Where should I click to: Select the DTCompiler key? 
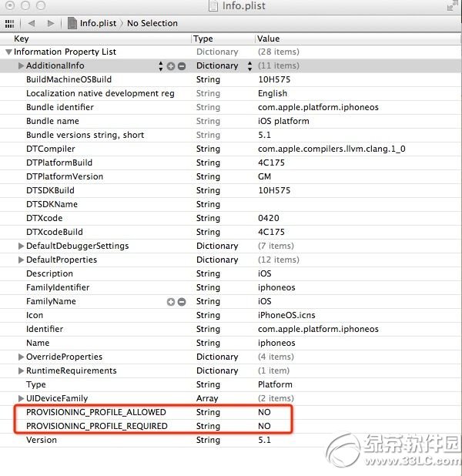(x=50, y=149)
